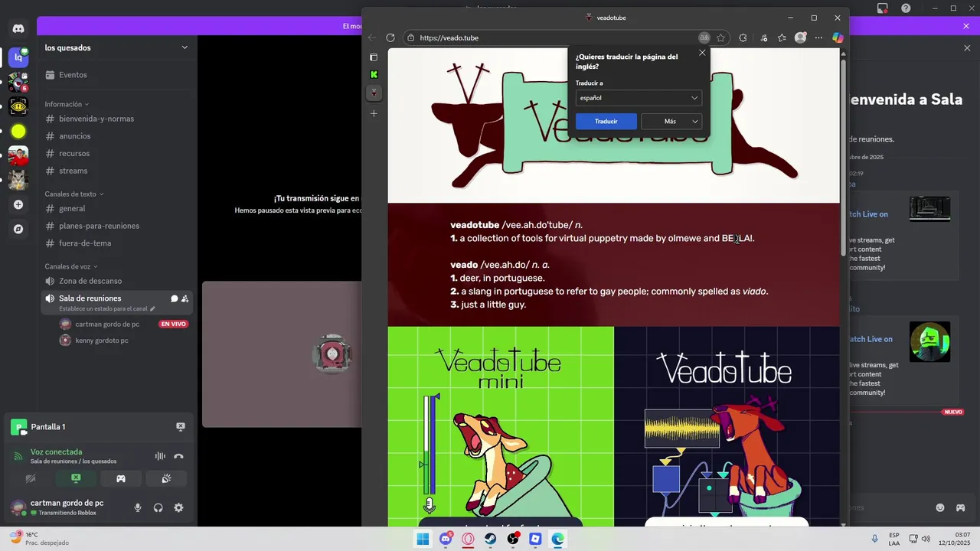980x551 pixels.
Task: Click the translate icon in the address bar
Action: (704, 37)
